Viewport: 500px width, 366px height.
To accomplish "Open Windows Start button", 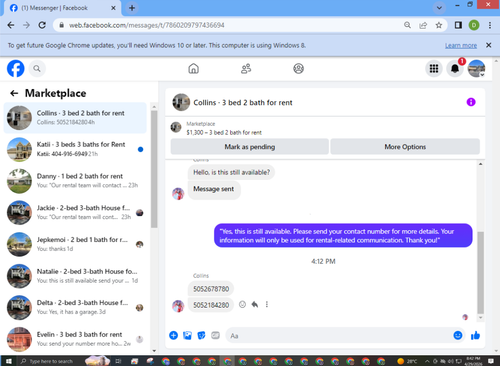I will pos(9,361).
